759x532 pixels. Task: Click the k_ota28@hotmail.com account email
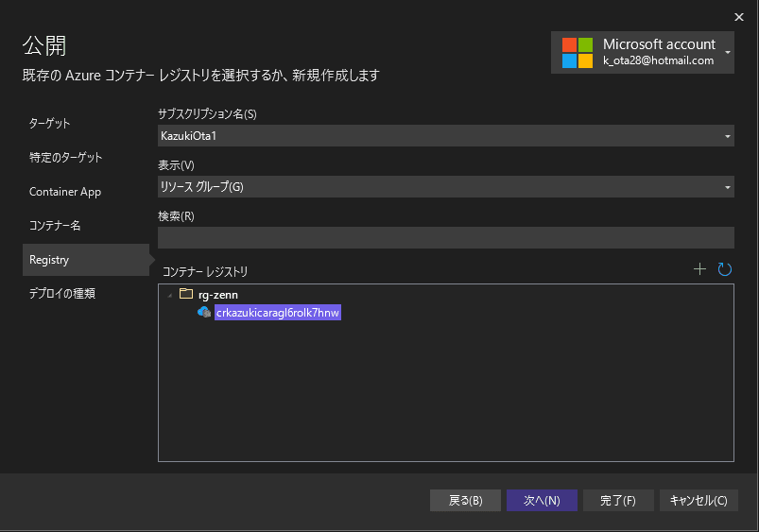[x=658, y=60]
